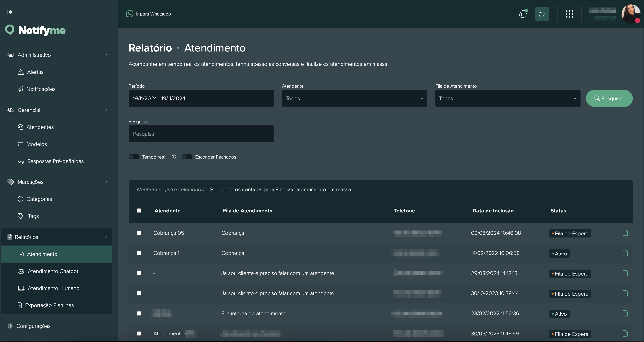Check the select-all checkbox in table header
The height and width of the screenshot is (342, 644).
click(x=139, y=211)
